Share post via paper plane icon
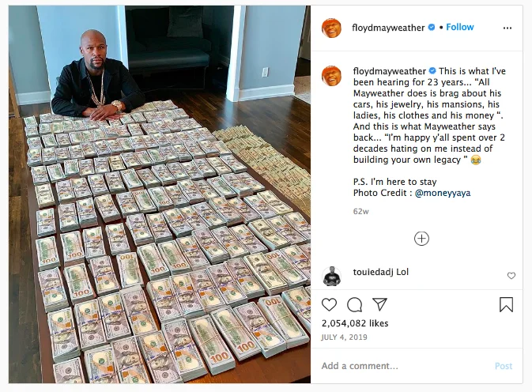The width and height of the screenshot is (532, 392). click(379, 304)
